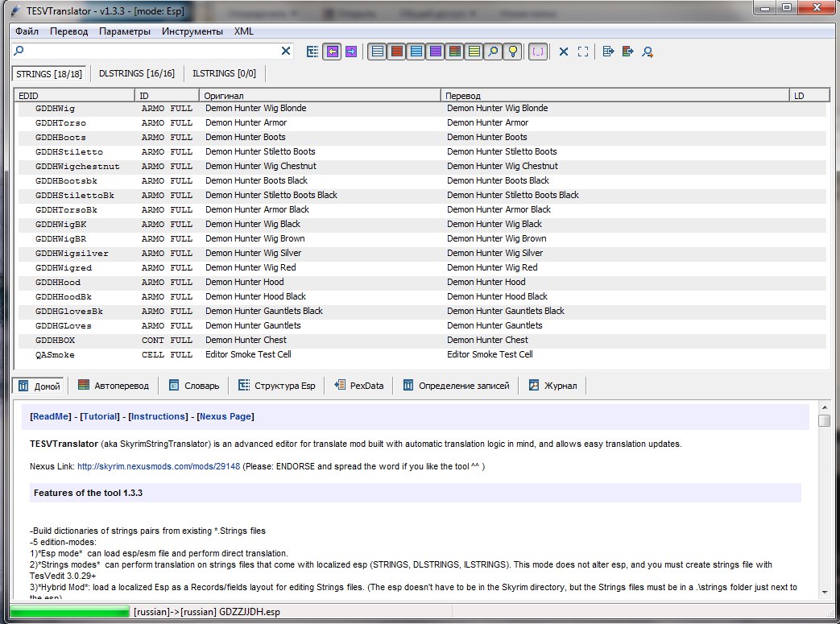The image size is (840, 624).
Task: Toggle the yellow lines filter button
Action: [x=474, y=52]
